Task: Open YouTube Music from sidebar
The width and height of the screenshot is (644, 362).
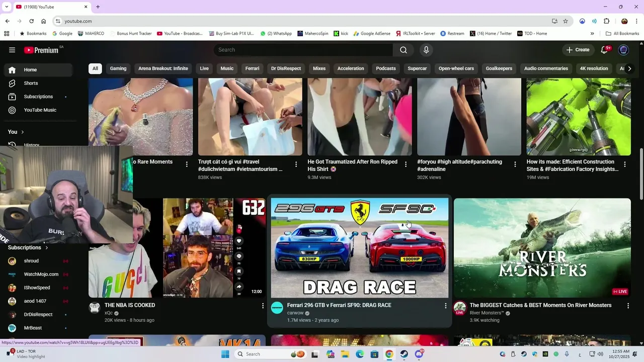Action: [38, 110]
